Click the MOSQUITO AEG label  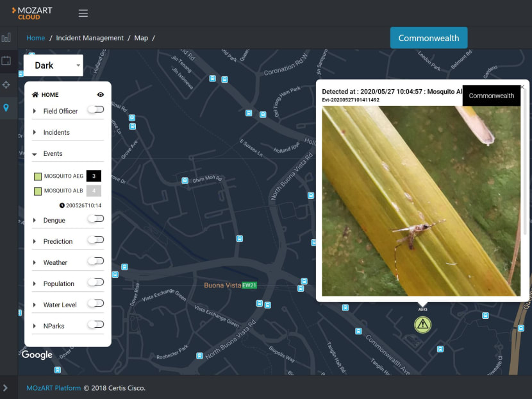[63, 176]
